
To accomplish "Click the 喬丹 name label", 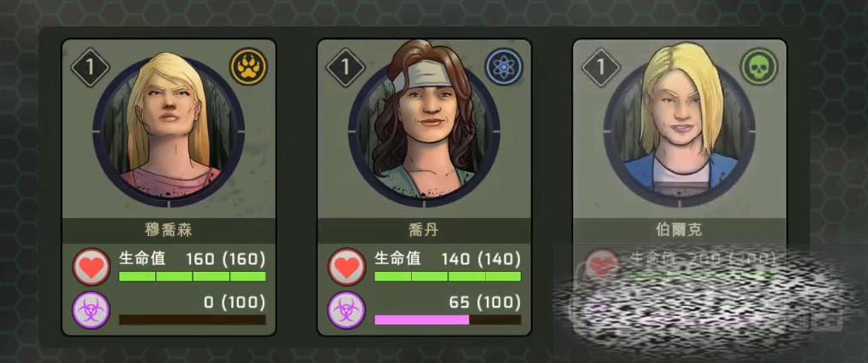I will (x=424, y=230).
